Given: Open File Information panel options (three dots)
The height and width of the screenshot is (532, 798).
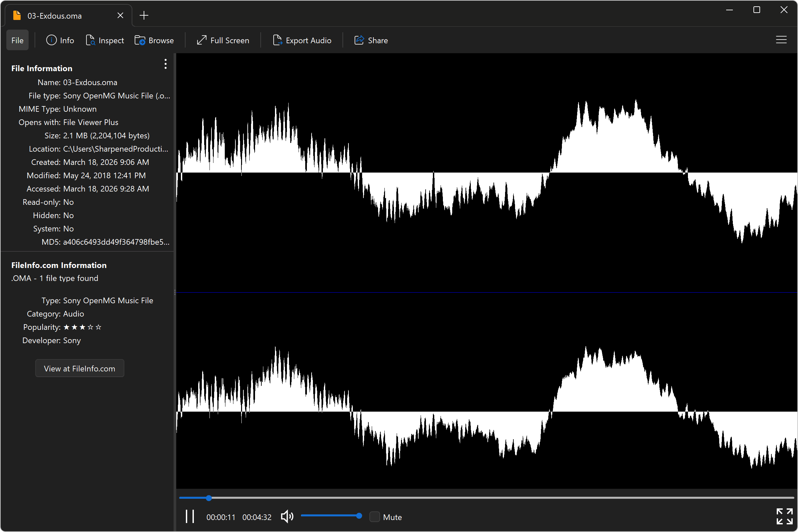Looking at the screenshot, I should point(166,64).
